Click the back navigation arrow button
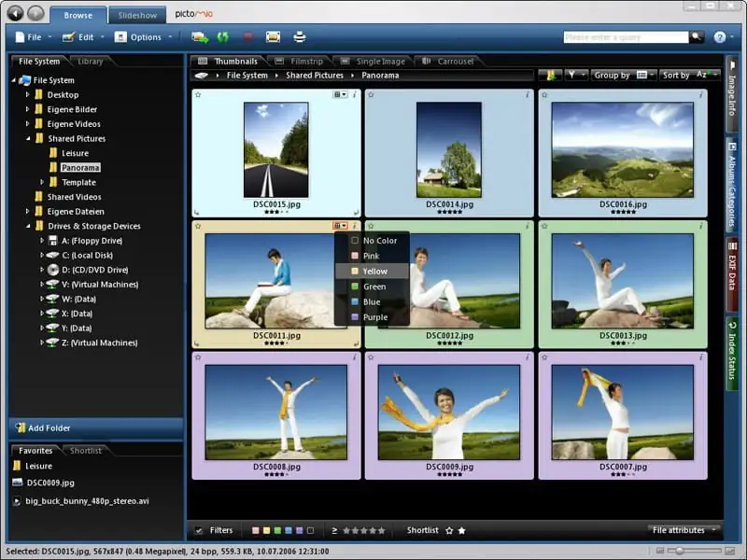Screen dimensions: 747x560 [15, 13]
